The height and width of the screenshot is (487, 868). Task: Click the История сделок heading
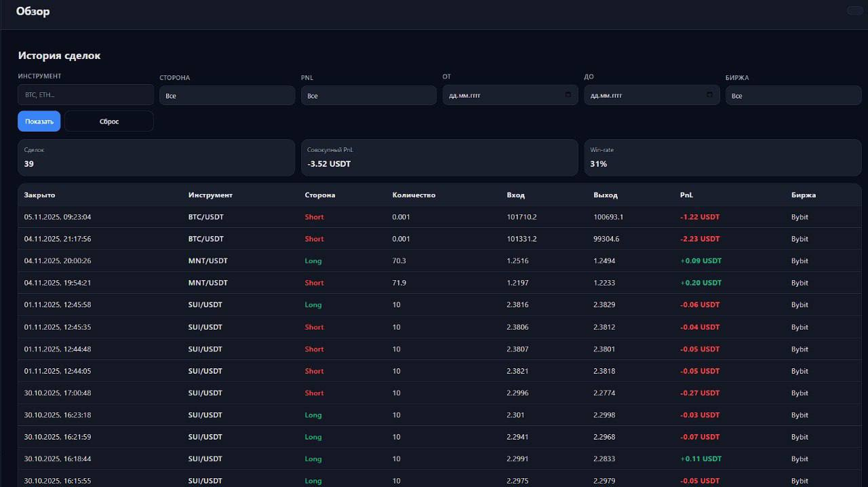pos(60,56)
